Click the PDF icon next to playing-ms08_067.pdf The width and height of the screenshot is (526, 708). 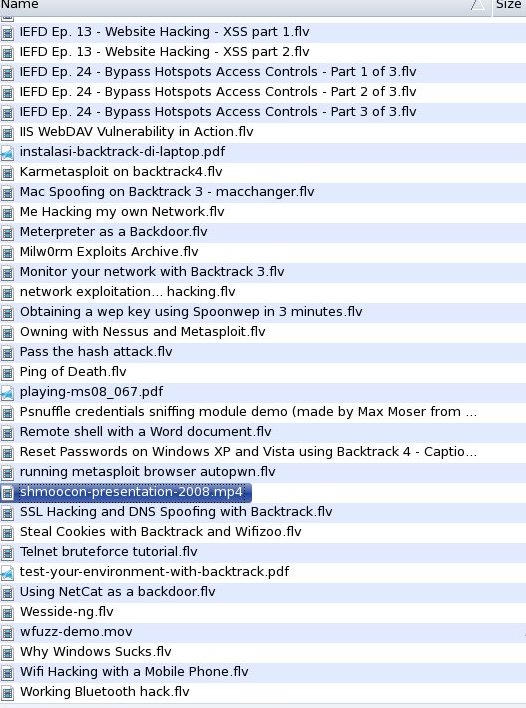coord(7,392)
